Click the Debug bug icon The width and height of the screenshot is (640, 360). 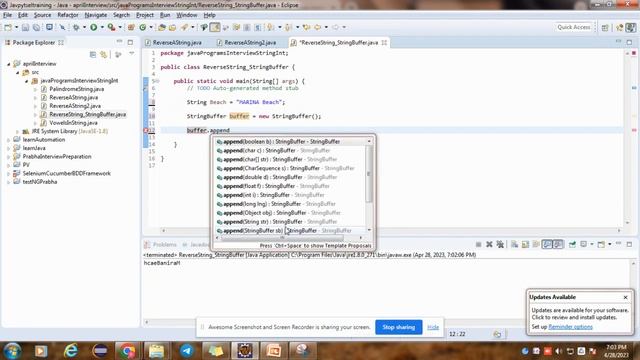[76, 27]
